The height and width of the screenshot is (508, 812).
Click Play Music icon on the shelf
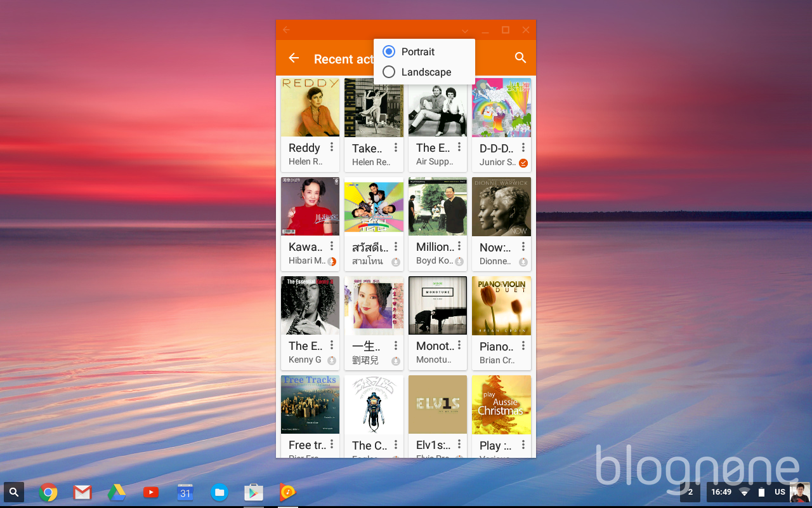[288, 492]
